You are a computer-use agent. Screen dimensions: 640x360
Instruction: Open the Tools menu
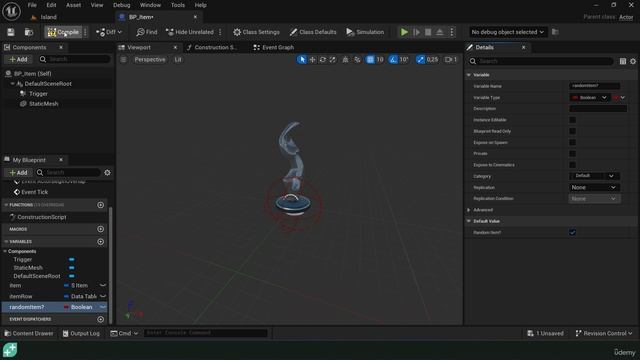click(178, 5)
